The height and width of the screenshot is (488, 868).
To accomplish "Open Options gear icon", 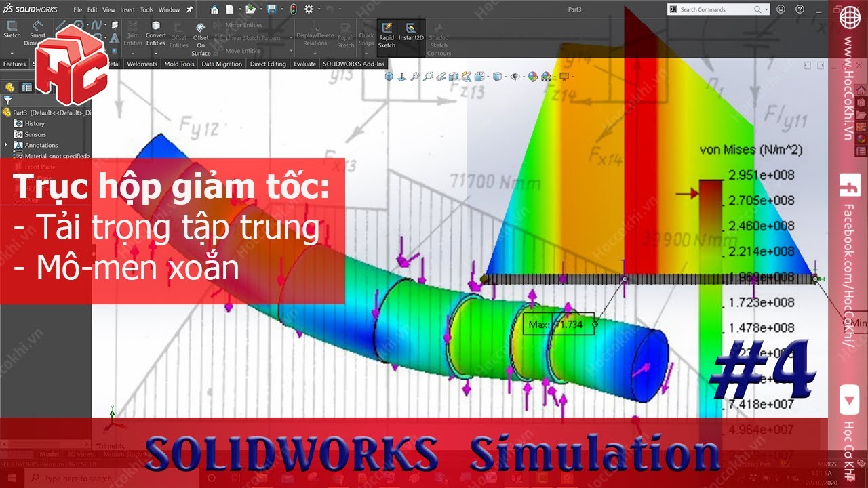I will pyautogui.click(x=309, y=9).
